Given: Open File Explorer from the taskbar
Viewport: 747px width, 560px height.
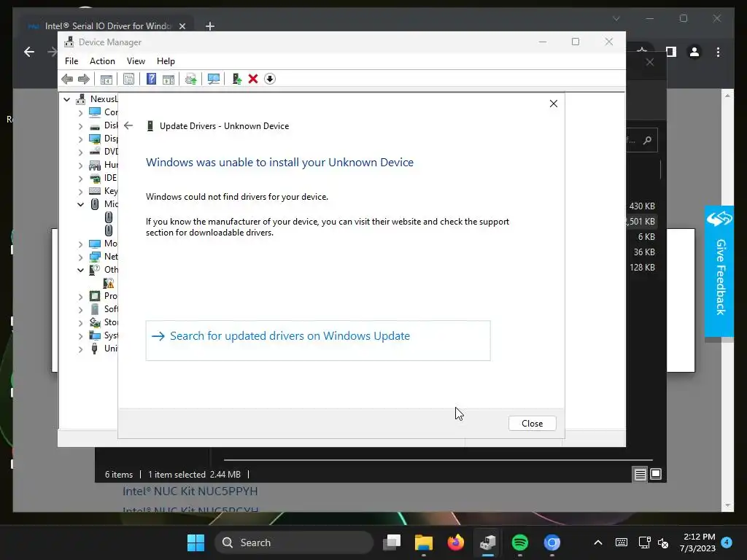Looking at the screenshot, I should [424, 542].
